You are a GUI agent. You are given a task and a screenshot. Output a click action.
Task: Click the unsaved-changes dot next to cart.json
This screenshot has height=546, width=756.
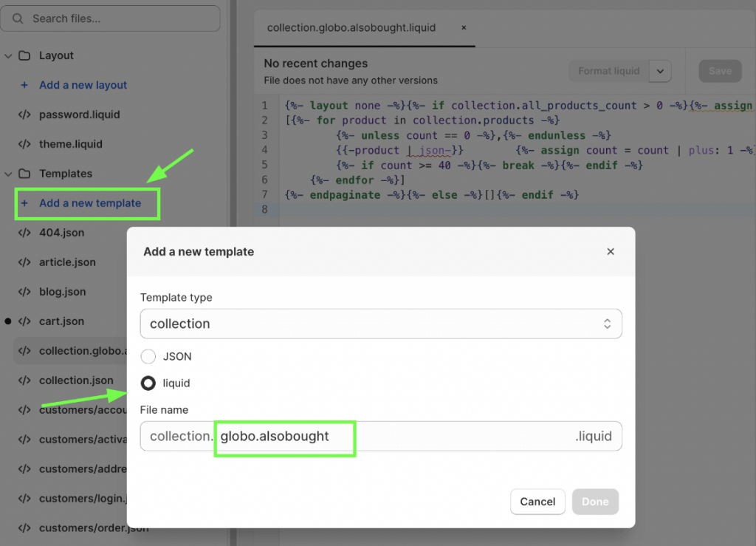[x=7, y=321]
